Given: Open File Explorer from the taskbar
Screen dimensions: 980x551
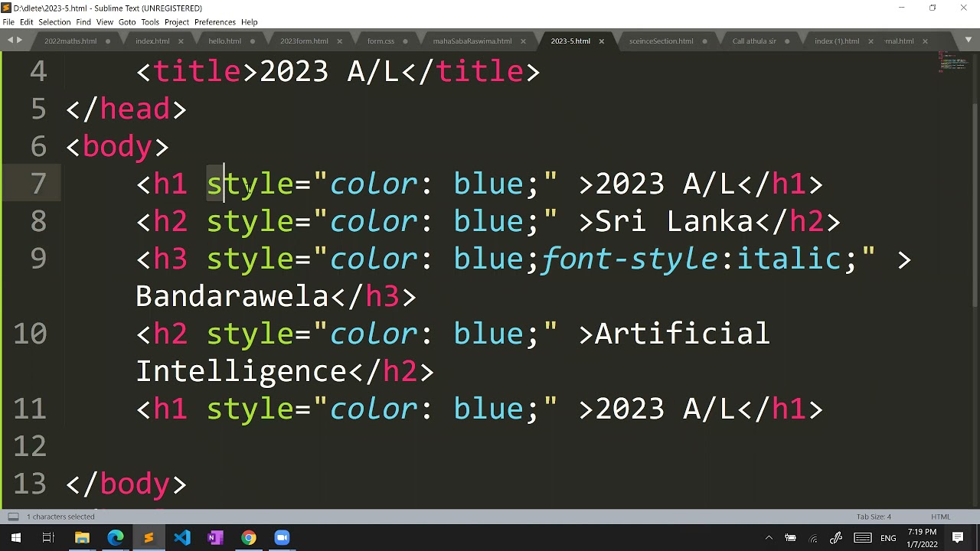Looking at the screenshot, I should click(x=82, y=538).
